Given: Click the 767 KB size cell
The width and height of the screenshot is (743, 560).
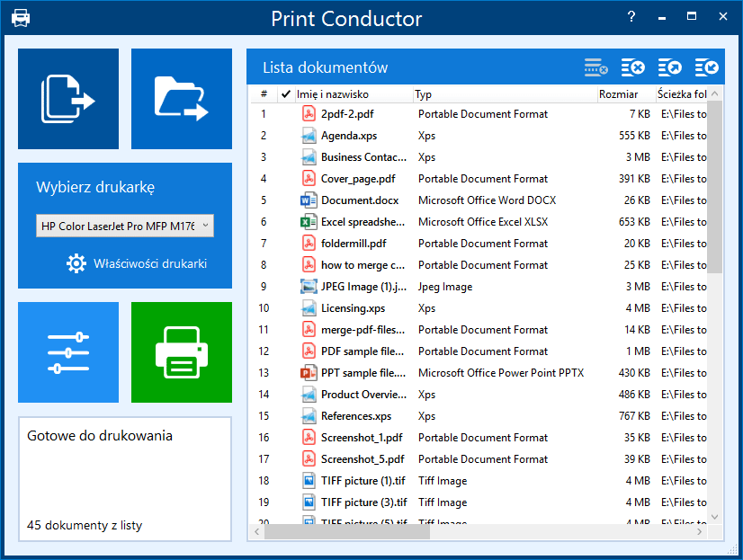Looking at the screenshot, I should click(634, 416).
